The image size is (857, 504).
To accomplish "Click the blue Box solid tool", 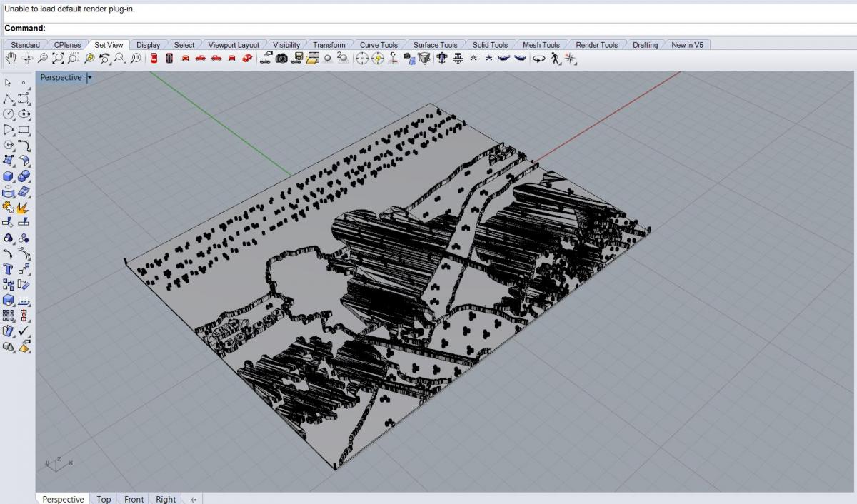I will (9, 176).
